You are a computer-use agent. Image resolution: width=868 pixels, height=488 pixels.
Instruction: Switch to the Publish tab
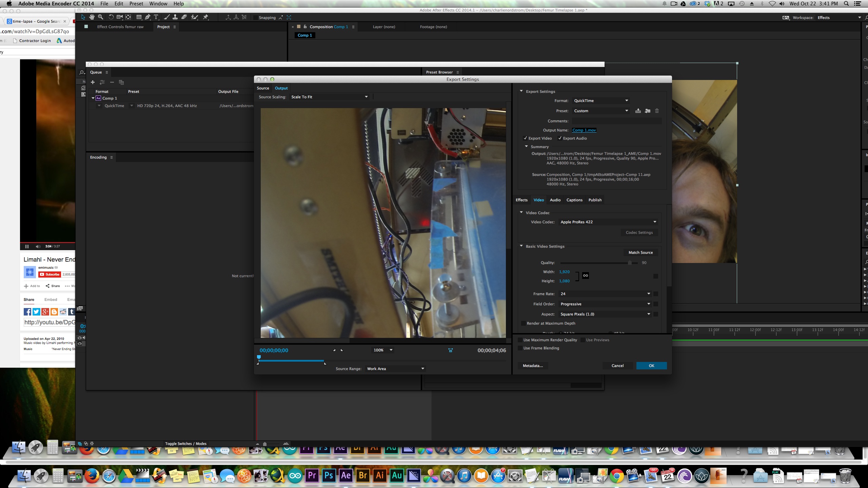(x=595, y=200)
